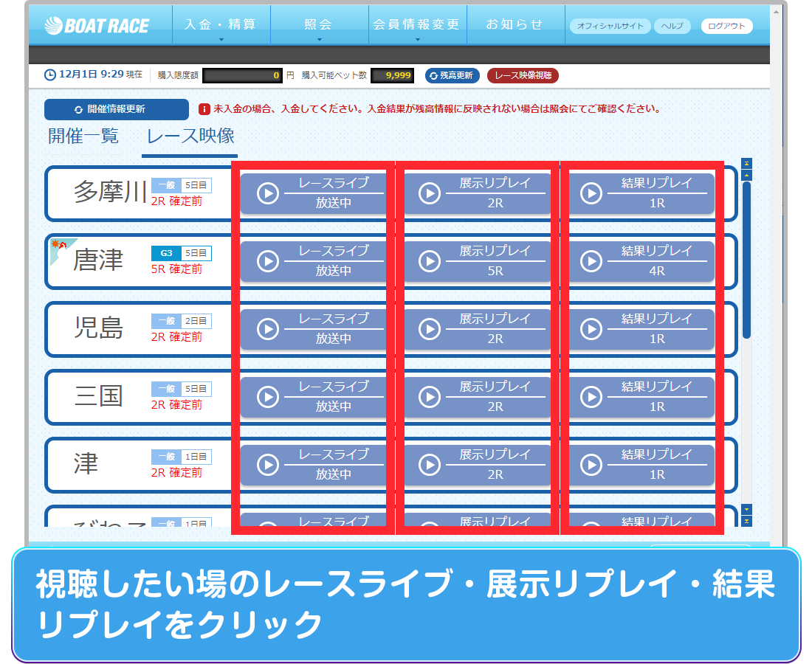Play 津 2R exhibition replay
812x664 pixels.
477,465
